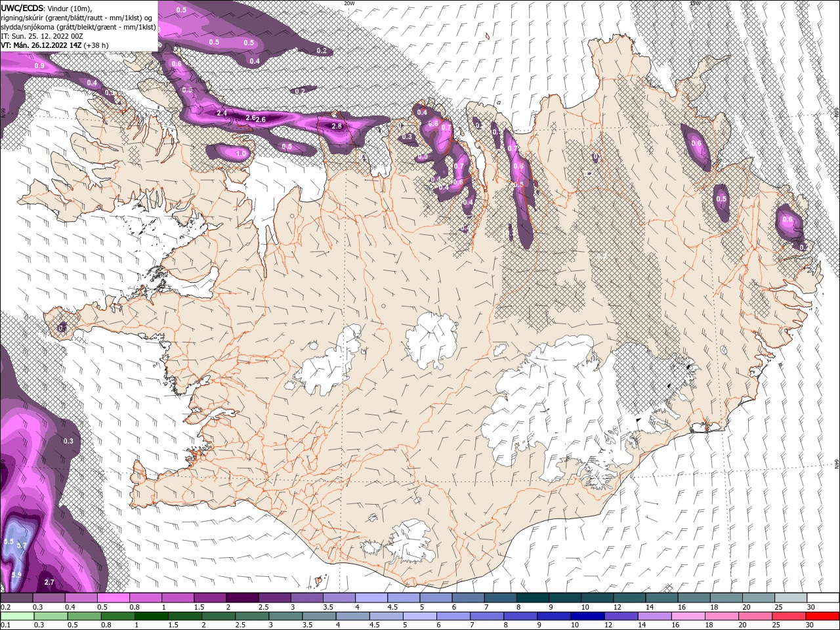Click the "2.4" precipitation value on the map

click(222, 114)
